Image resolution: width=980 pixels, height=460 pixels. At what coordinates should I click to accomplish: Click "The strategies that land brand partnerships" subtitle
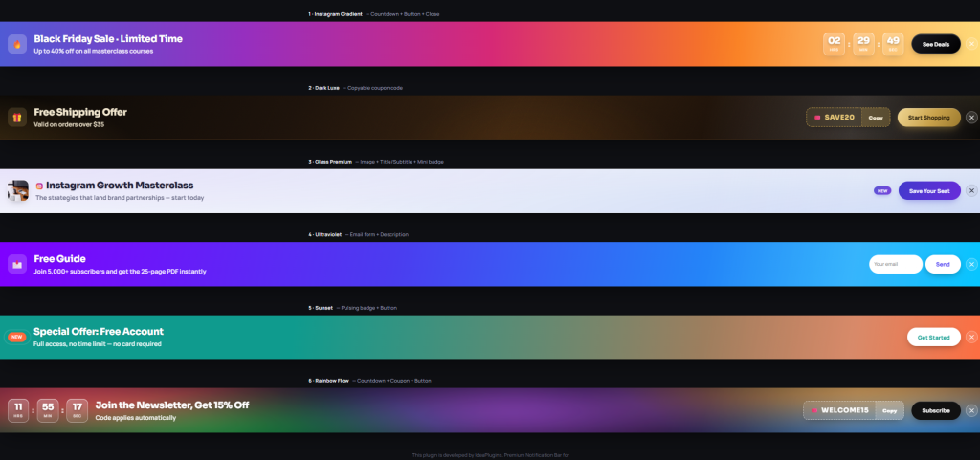pos(100,198)
